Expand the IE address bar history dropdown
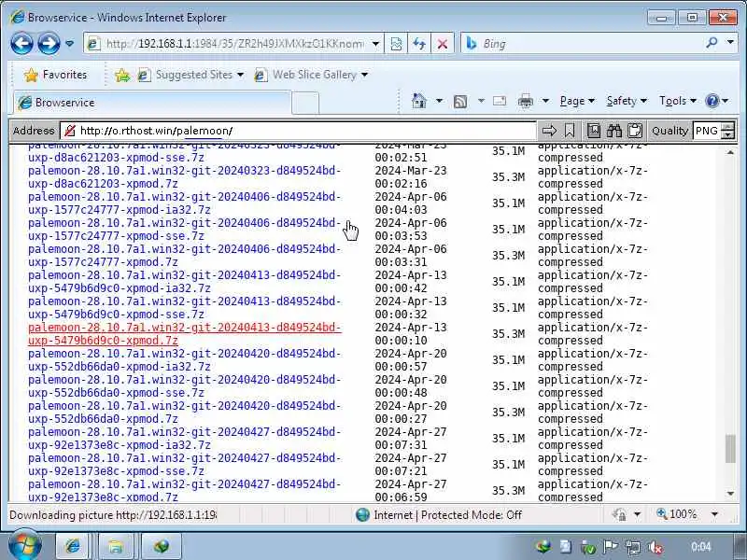 [376, 44]
